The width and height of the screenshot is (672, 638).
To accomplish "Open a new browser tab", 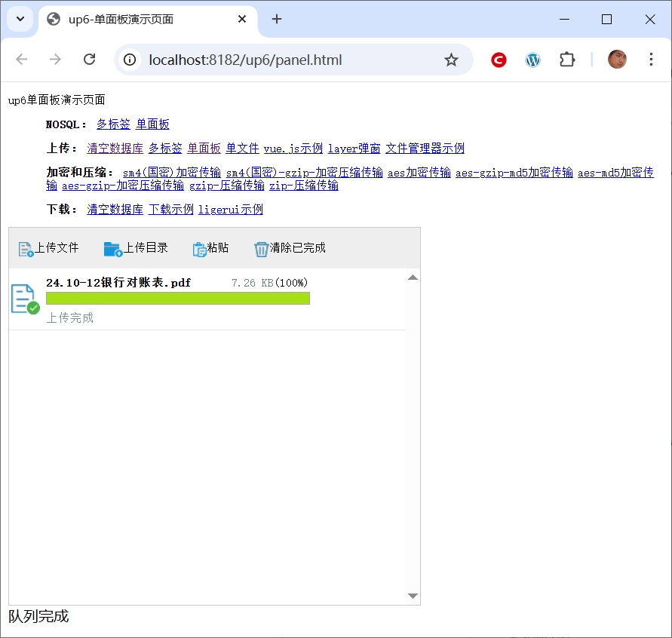I will [277, 20].
